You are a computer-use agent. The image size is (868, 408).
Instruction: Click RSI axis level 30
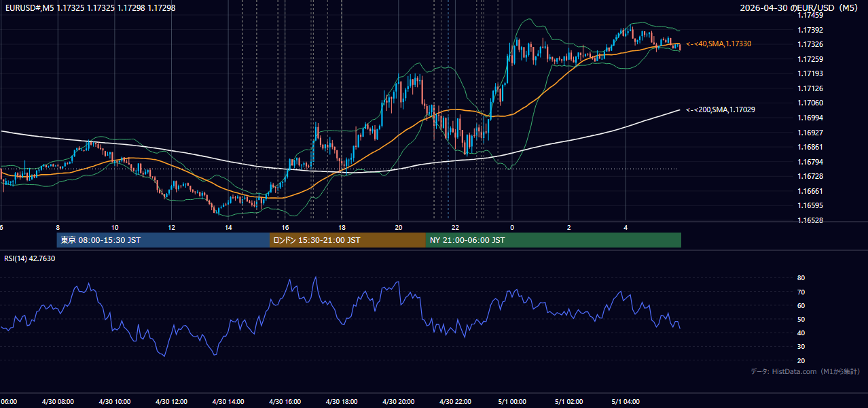click(x=801, y=346)
